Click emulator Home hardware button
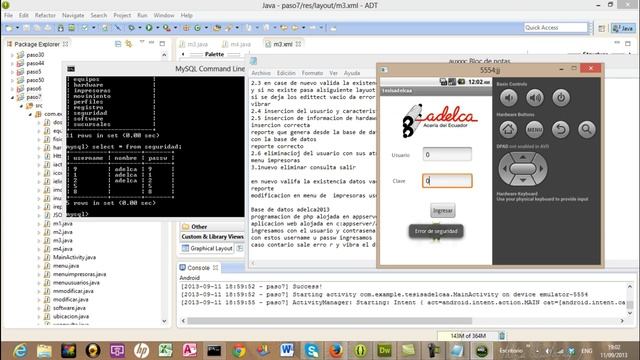Image resolution: width=640 pixels, height=360 pixels. coord(508,129)
